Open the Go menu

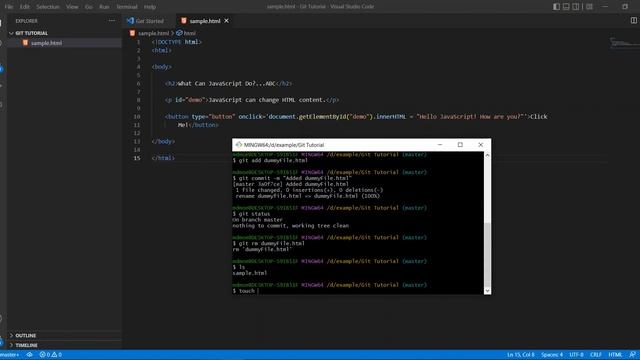pyautogui.click(x=89, y=7)
